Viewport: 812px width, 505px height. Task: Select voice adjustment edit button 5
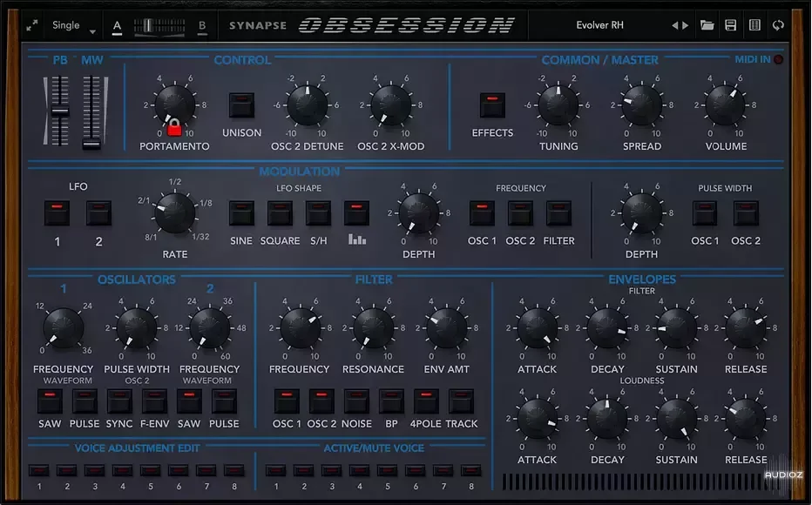150,470
